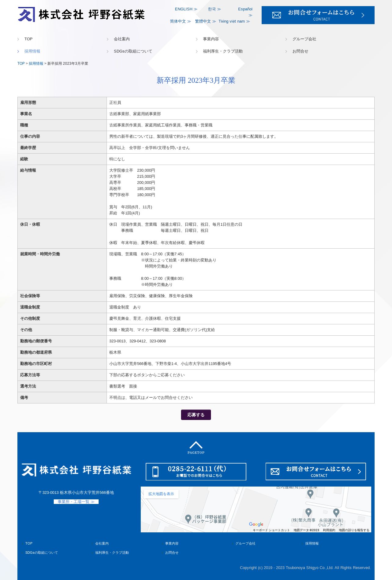
Task: Switch language to Español
Action: [x=245, y=12]
